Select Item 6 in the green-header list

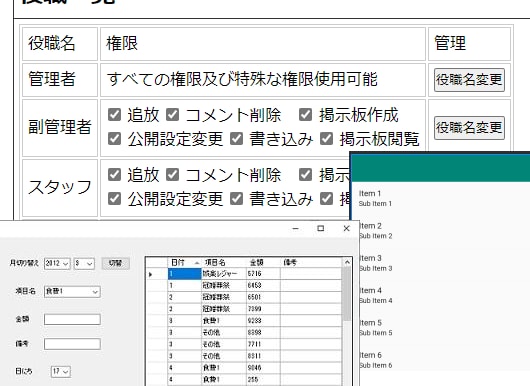[444, 360]
